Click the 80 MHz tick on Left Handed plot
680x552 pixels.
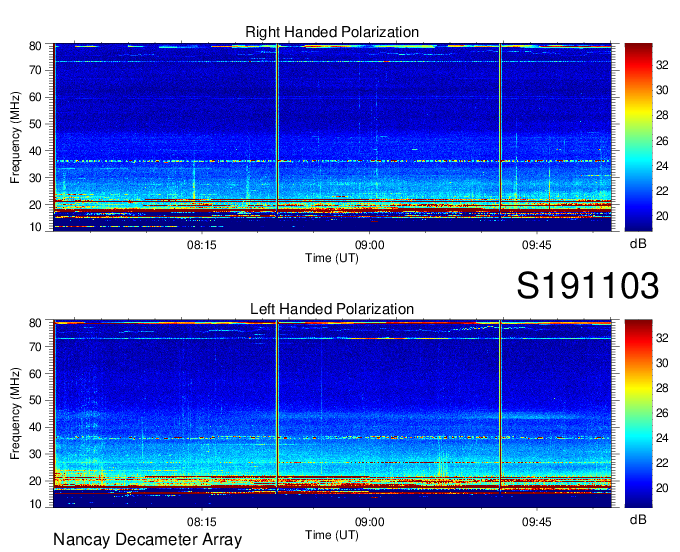pos(35,323)
